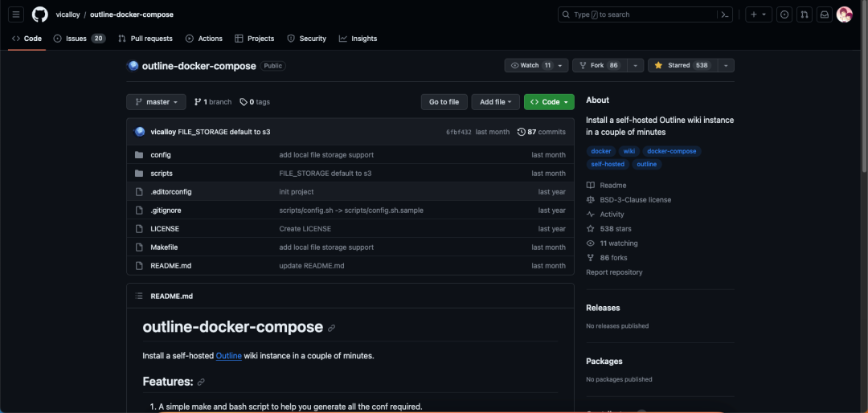The height and width of the screenshot is (413, 868).
Task: Click the search input field
Action: pyautogui.click(x=645, y=15)
